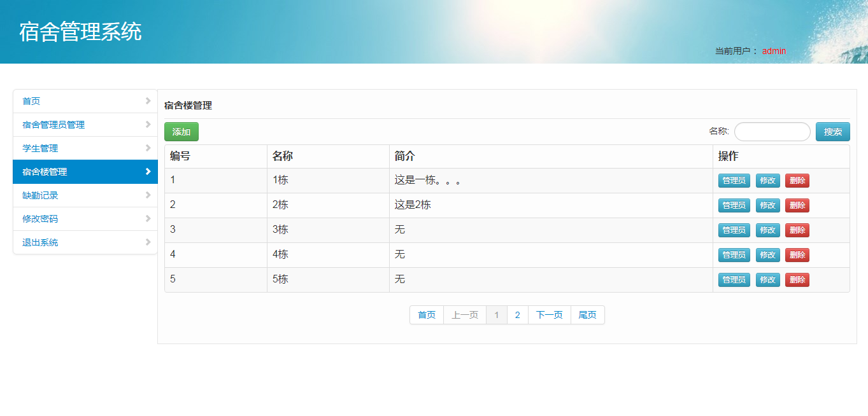Click the 当前用户 label
868x416 pixels.
point(736,51)
